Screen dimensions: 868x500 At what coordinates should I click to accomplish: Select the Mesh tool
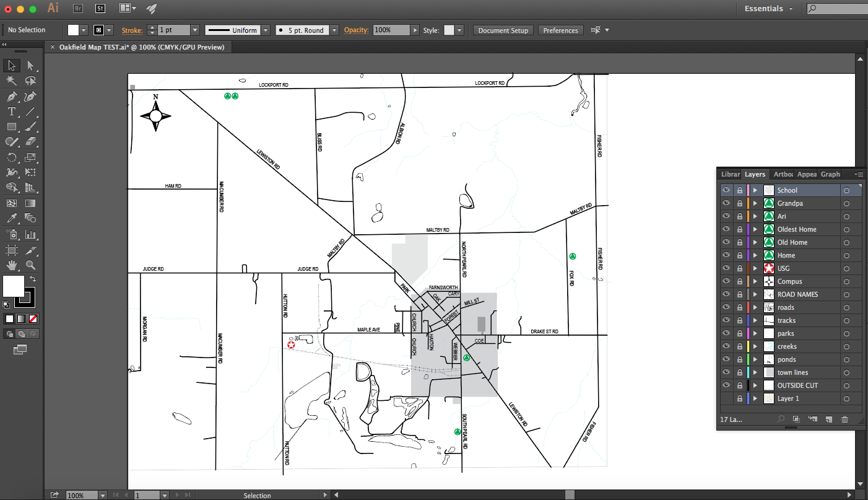12,203
